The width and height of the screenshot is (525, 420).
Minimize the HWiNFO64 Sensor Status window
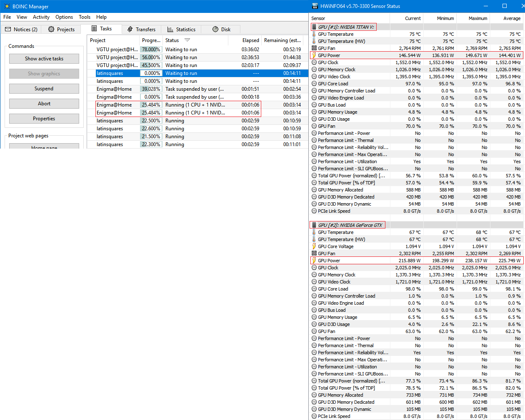pyautogui.click(x=486, y=6)
